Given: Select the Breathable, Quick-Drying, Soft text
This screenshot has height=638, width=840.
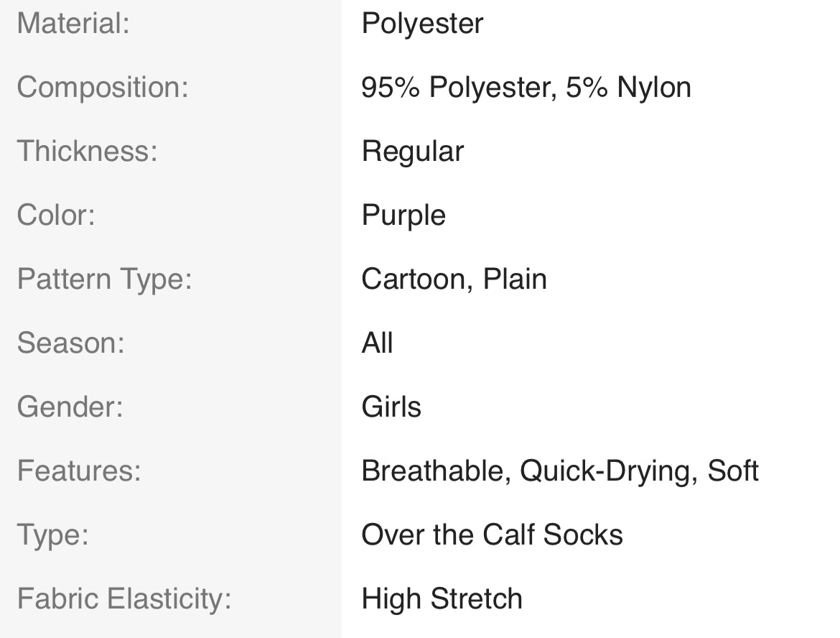Looking at the screenshot, I should coord(560,471).
